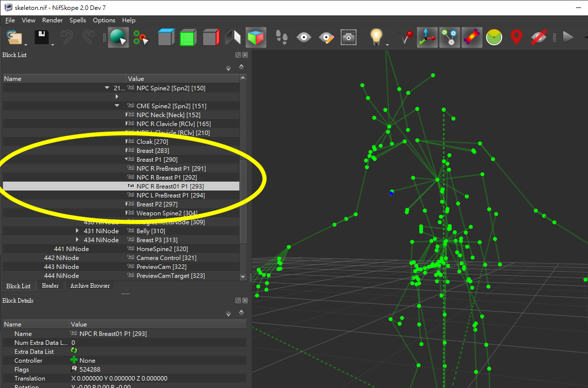588x388 pixels.
Task: Select the NPC L PreBreast P1 [294] row
Action: click(121, 195)
